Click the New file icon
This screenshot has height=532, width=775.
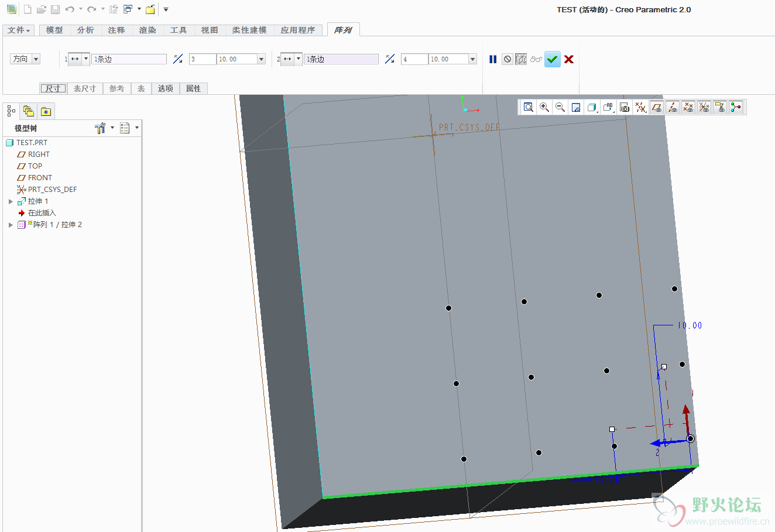point(28,9)
